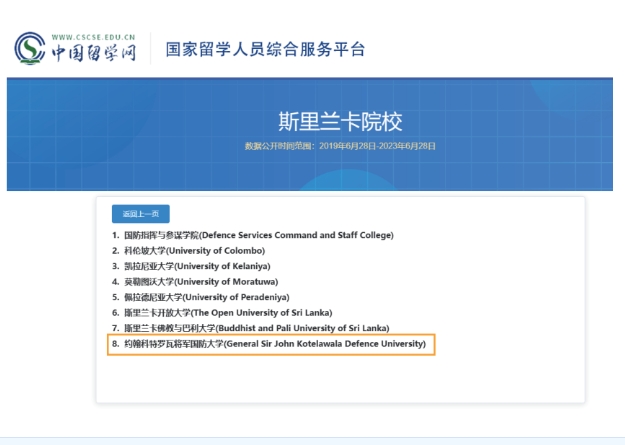This screenshot has height=445, width=625.
Task: Click the 国家留学人员综合服务平台 heading
Action: coord(265,49)
